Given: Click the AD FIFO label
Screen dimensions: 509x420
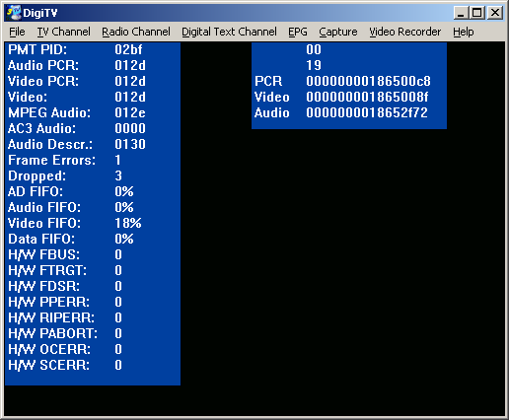Looking at the screenshot, I should tap(36, 191).
